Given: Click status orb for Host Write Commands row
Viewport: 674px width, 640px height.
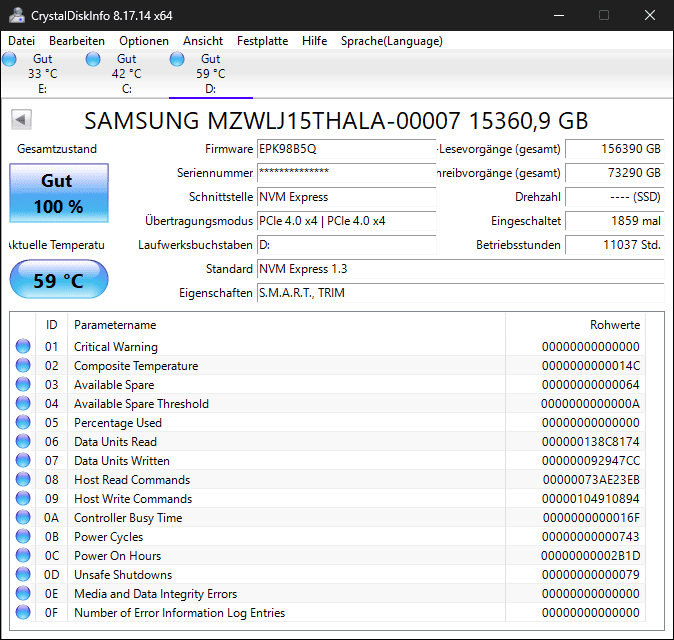Looking at the screenshot, I should pyautogui.click(x=23, y=498).
